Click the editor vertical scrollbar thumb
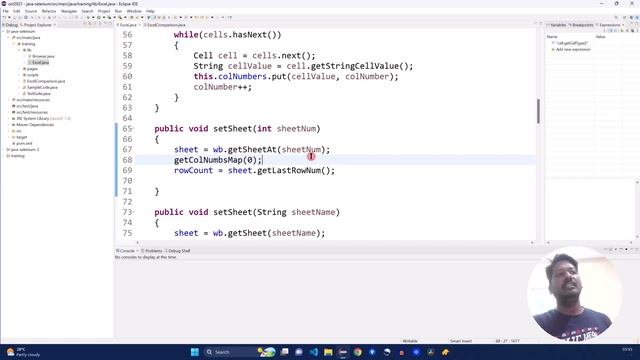 pos(538,111)
